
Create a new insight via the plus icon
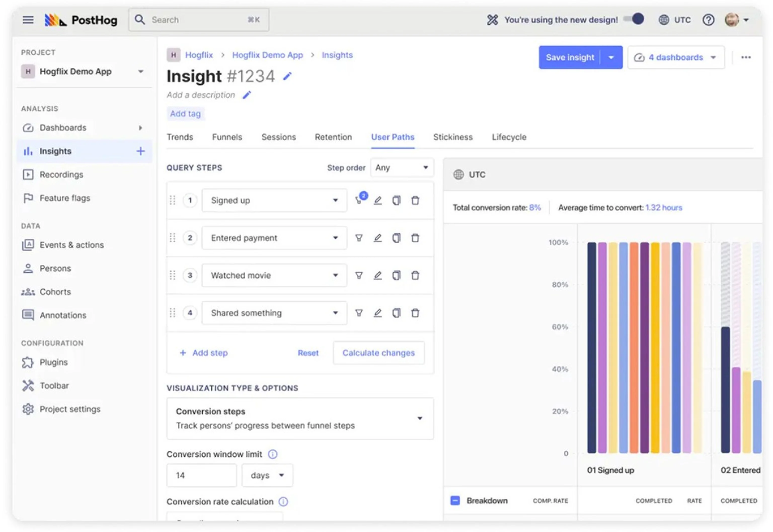point(140,151)
